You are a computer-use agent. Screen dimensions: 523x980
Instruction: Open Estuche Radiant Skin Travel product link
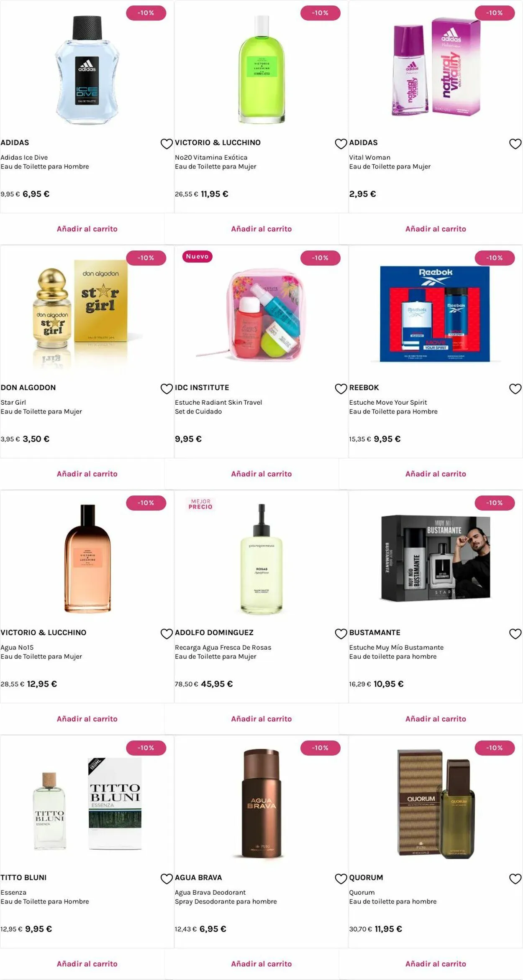tap(218, 402)
